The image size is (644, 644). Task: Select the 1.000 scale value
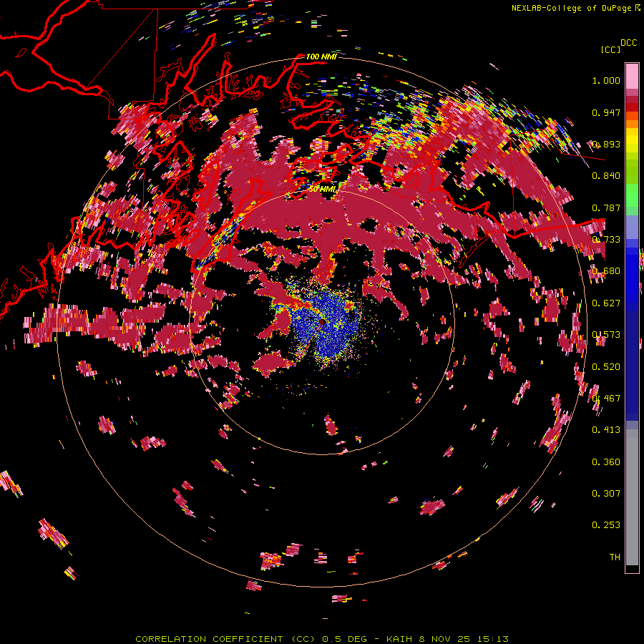click(606, 80)
